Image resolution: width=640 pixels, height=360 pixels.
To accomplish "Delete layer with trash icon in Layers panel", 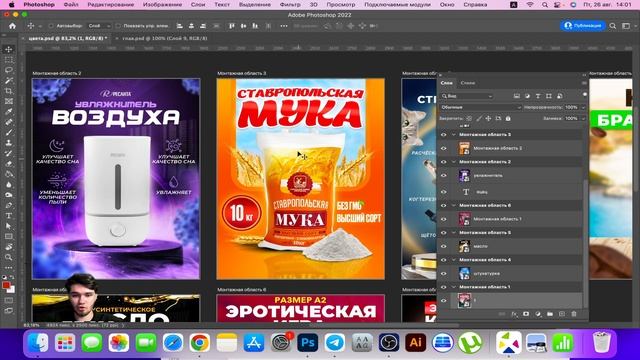I will [x=574, y=314].
